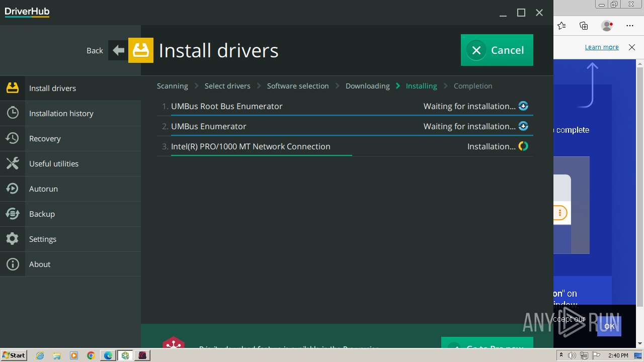The height and width of the screenshot is (362, 644).
Task: Open browser favorites star icon
Action: pyautogui.click(x=561, y=26)
